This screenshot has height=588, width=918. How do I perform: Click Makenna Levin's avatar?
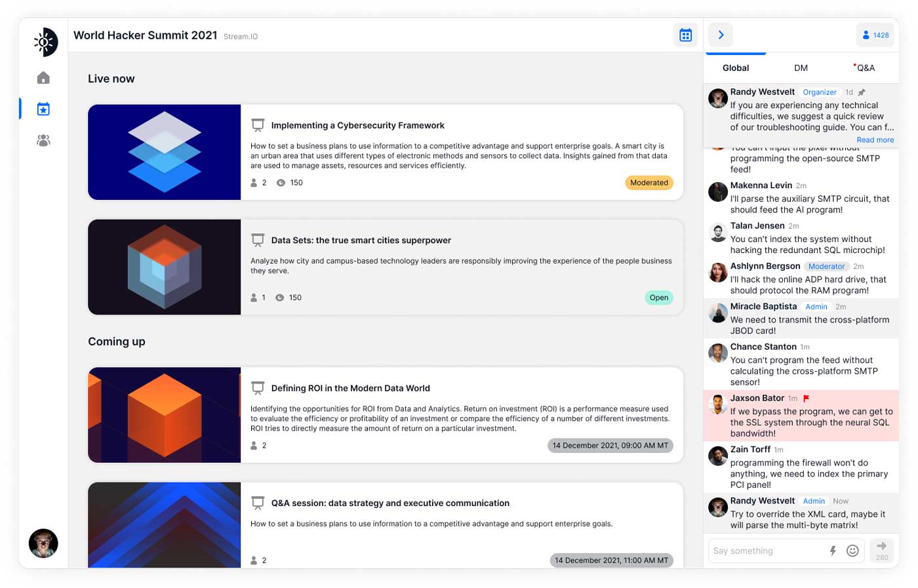718,192
